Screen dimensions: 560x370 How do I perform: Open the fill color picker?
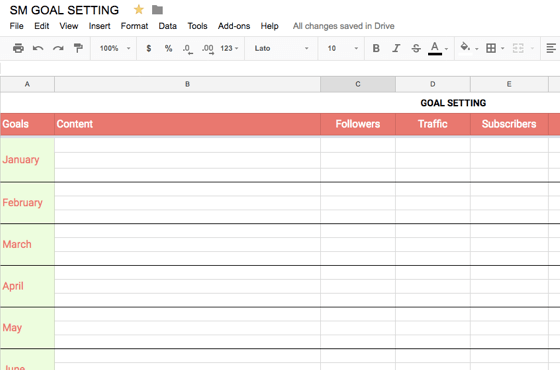coord(465,48)
